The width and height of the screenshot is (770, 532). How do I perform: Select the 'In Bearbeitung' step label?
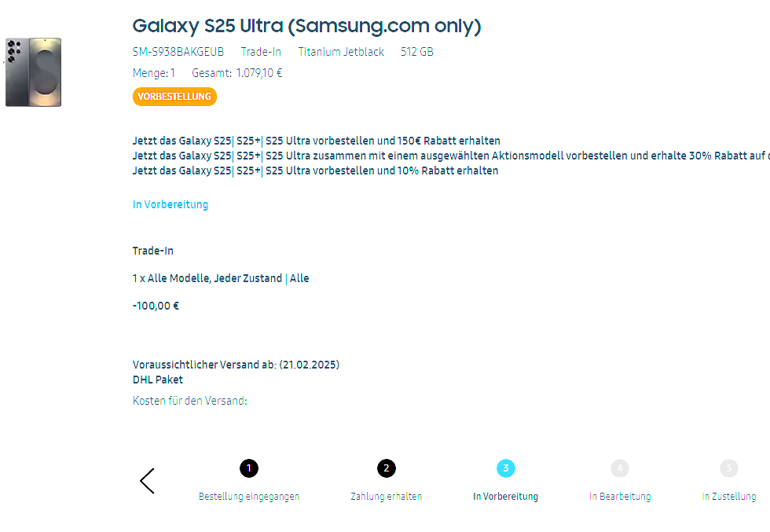click(620, 497)
